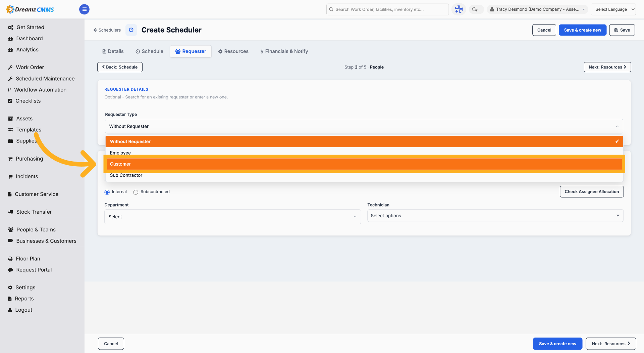Click the Dashboard sidebar icon
644x353 pixels.
[10, 39]
